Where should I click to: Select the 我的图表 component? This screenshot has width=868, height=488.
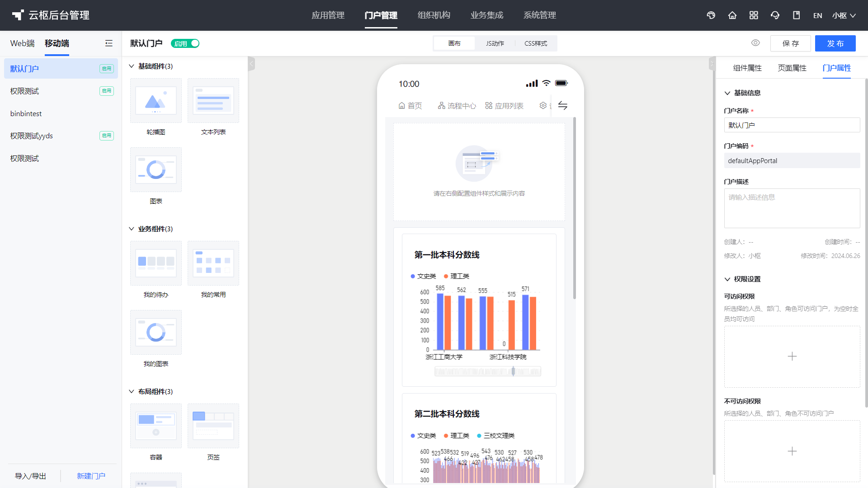coord(156,332)
